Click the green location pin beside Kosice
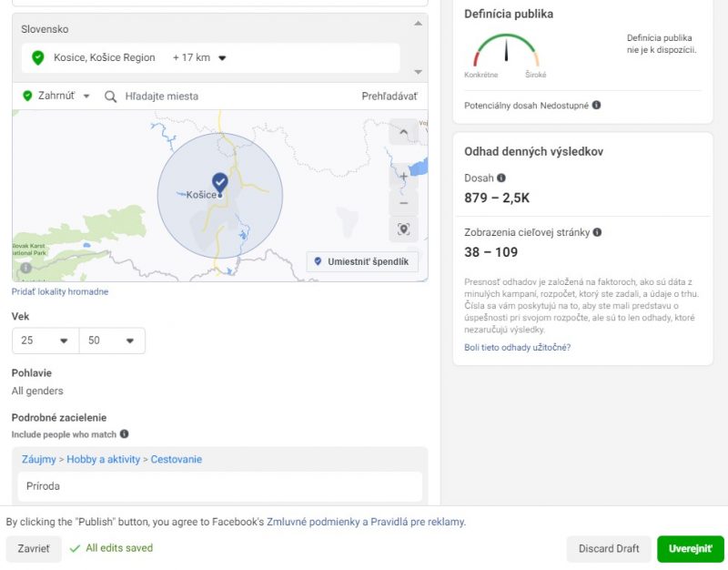This screenshot has width=728, height=570. click(38, 58)
